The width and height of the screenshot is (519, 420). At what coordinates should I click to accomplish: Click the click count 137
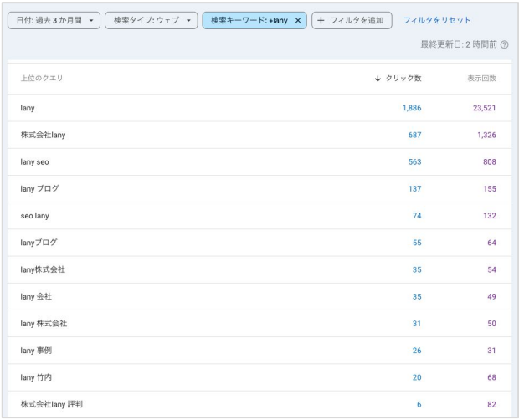point(414,189)
